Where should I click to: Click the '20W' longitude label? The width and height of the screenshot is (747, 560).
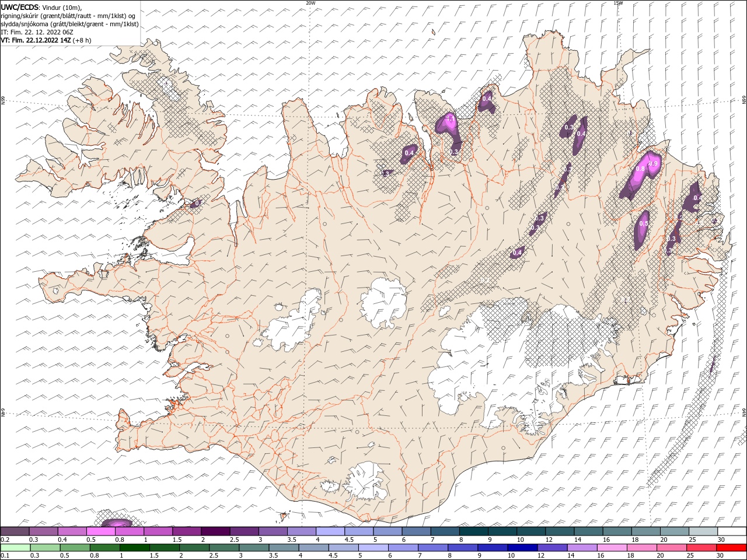tap(310, 3)
